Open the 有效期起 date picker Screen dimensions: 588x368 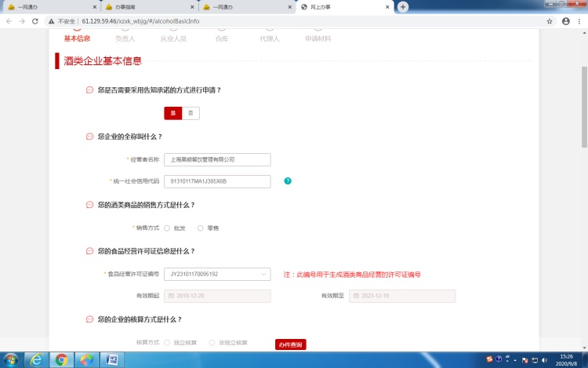click(x=217, y=296)
